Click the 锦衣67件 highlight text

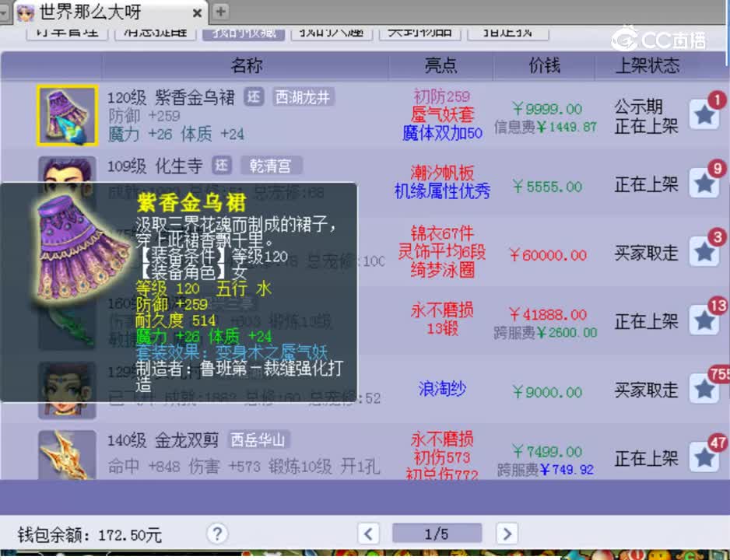point(442,233)
